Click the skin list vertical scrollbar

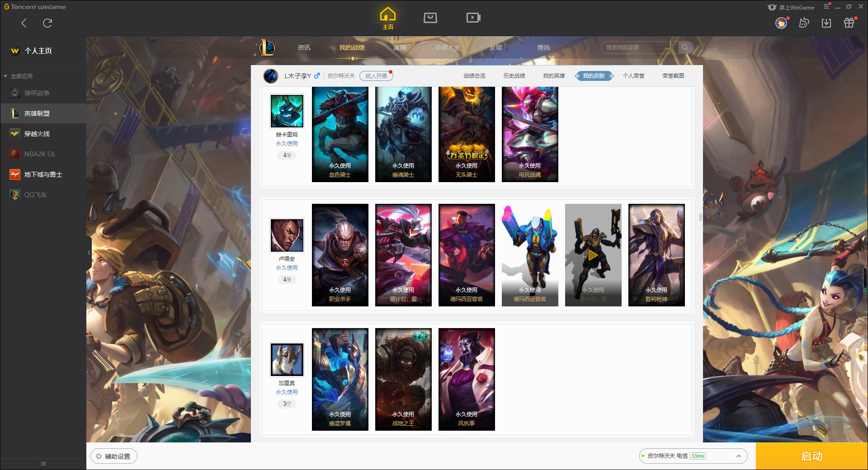[700, 217]
